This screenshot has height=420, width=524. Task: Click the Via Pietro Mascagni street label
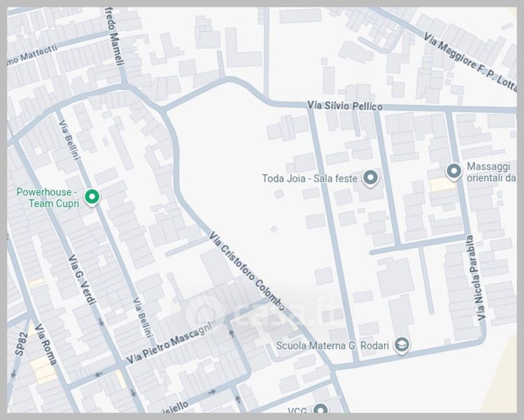coord(169,343)
